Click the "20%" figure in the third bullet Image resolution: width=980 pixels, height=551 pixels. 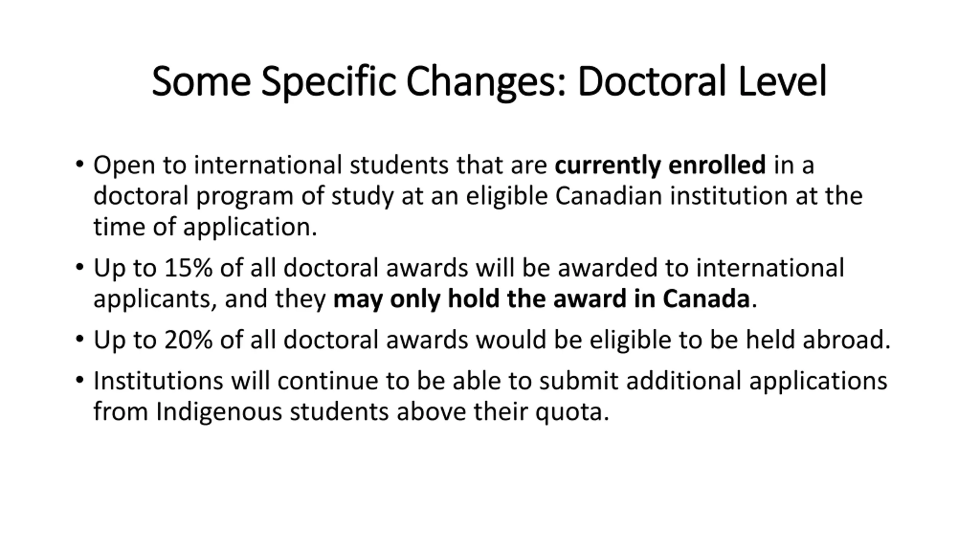pyautogui.click(x=188, y=339)
